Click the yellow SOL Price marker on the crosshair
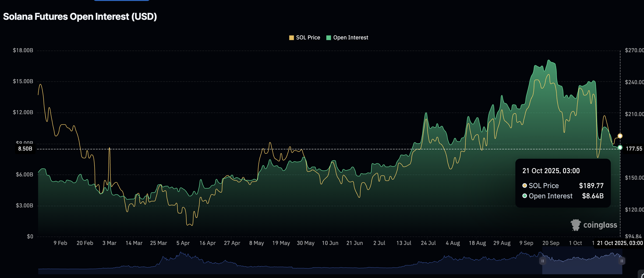 (620, 136)
